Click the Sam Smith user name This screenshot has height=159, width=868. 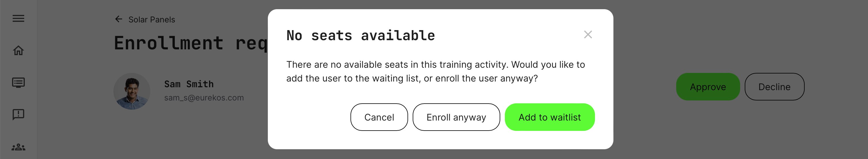[x=189, y=84]
